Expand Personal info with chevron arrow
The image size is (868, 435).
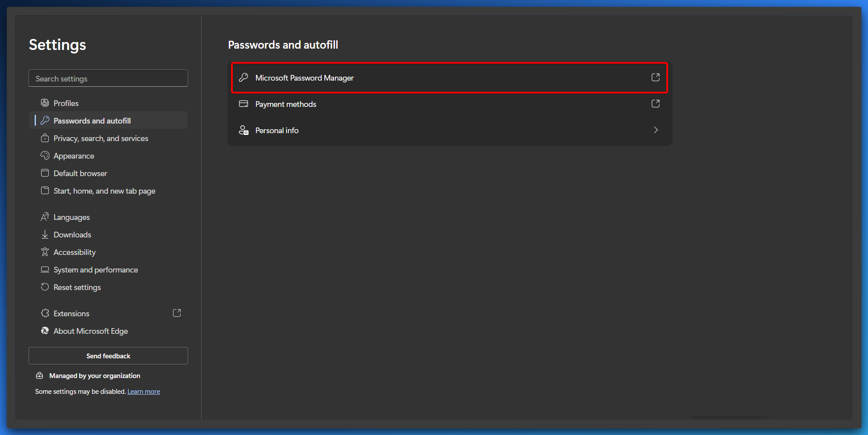coord(656,130)
